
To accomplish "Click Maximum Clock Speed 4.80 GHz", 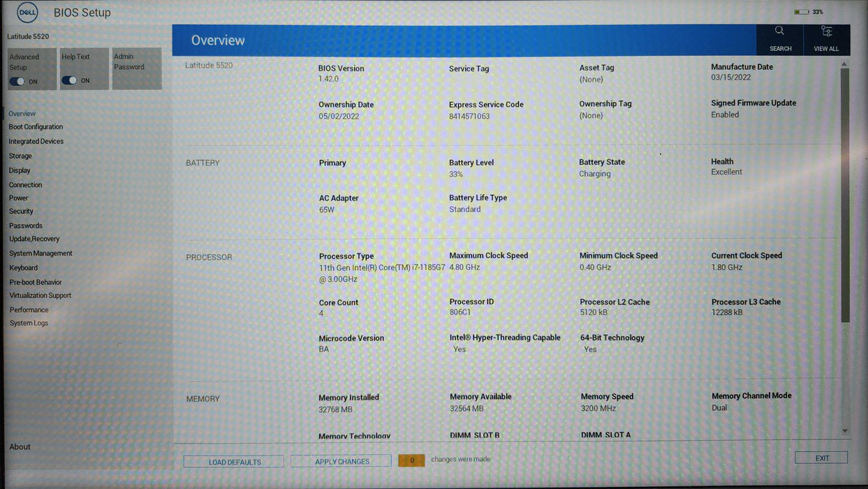I will pyautogui.click(x=465, y=268).
